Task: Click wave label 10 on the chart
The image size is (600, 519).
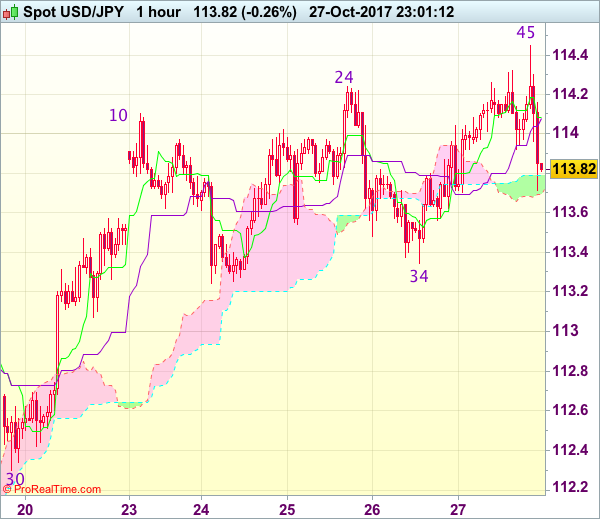Action: (x=118, y=115)
